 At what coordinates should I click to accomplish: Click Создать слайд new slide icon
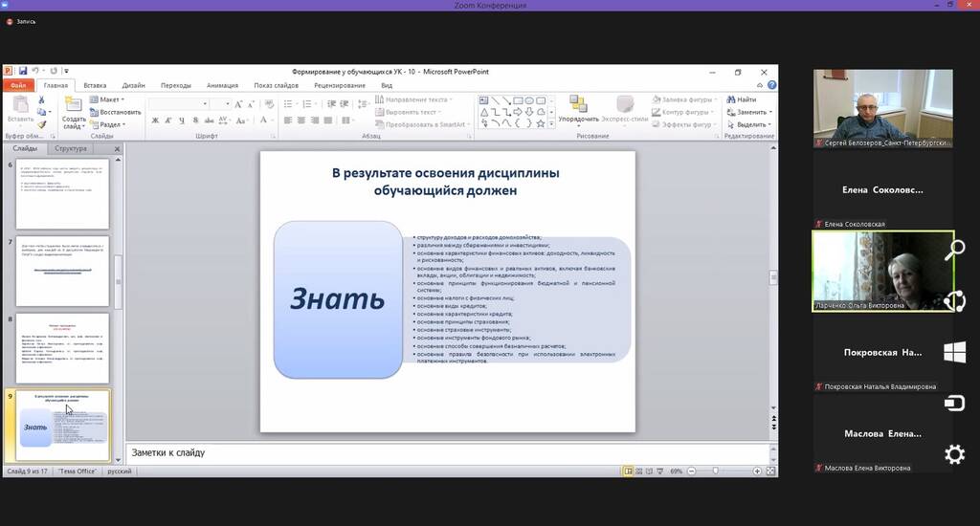click(x=73, y=105)
